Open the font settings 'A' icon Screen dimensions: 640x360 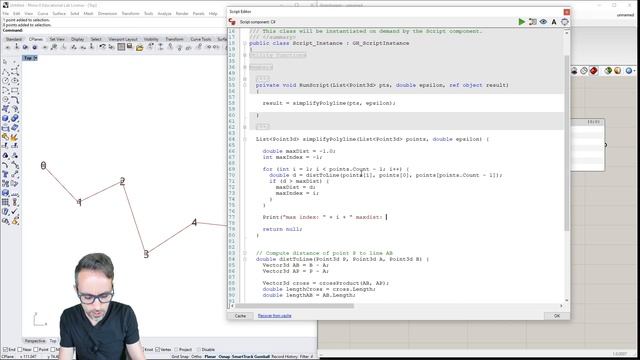click(554, 22)
